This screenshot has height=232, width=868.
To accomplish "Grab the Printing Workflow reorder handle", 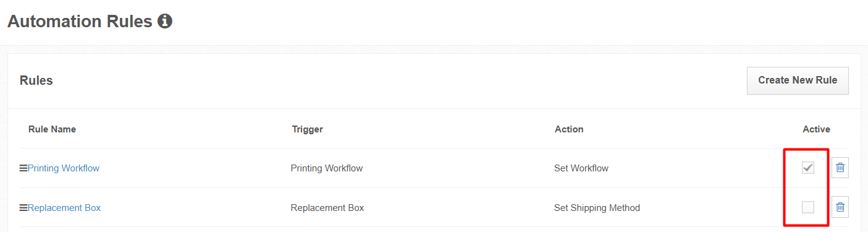I will (x=23, y=168).
